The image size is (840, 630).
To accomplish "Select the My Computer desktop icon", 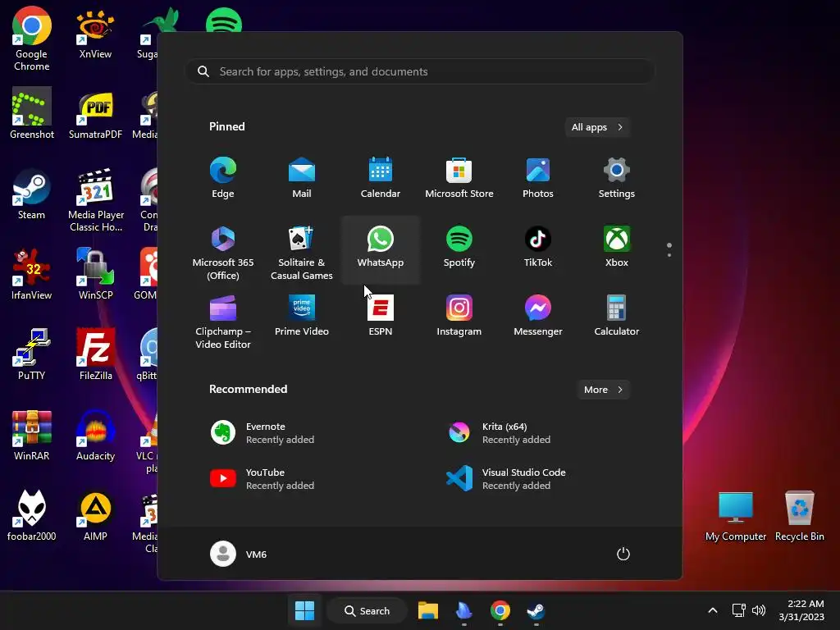I will coord(736,517).
